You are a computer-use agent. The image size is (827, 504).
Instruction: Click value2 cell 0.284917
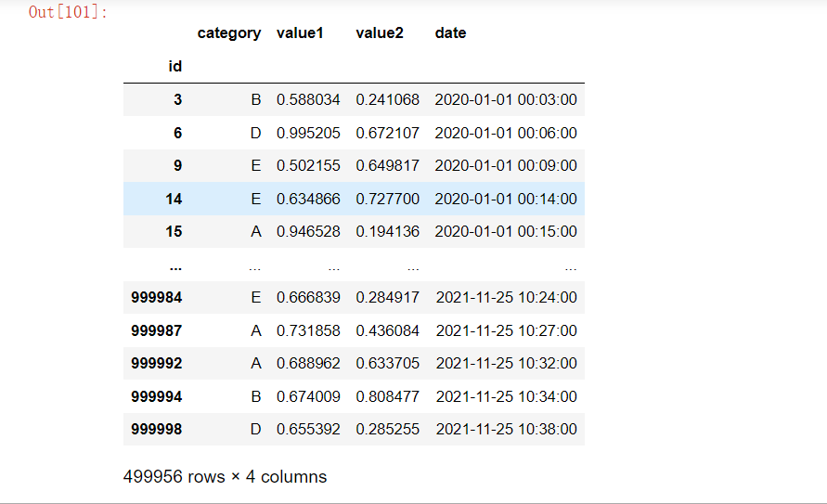[388, 297]
